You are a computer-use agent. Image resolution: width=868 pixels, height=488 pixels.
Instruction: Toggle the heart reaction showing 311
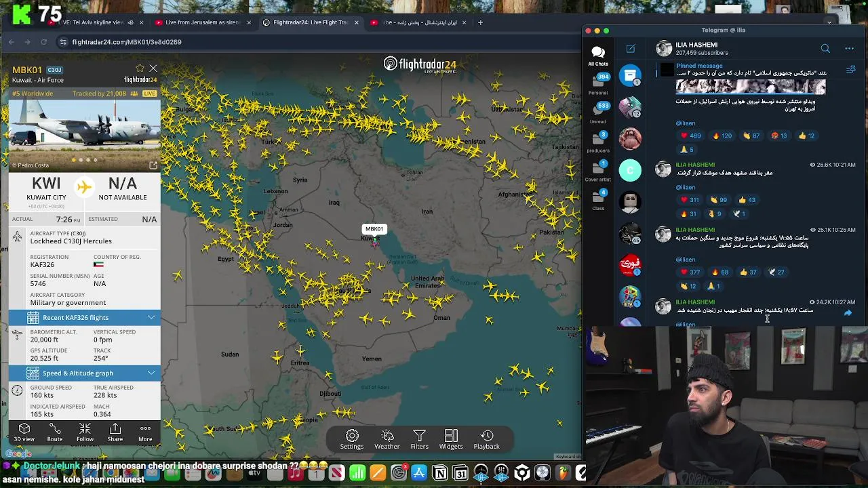pyautogui.click(x=690, y=200)
